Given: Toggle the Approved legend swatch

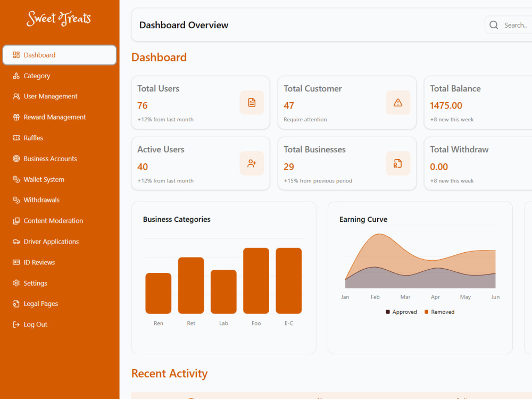Looking at the screenshot, I should pos(387,312).
